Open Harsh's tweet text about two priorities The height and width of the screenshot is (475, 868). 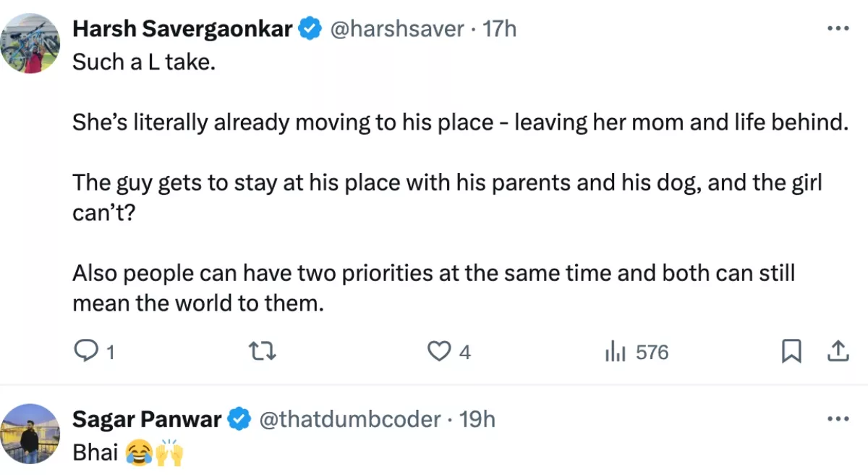click(x=434, y=287)
